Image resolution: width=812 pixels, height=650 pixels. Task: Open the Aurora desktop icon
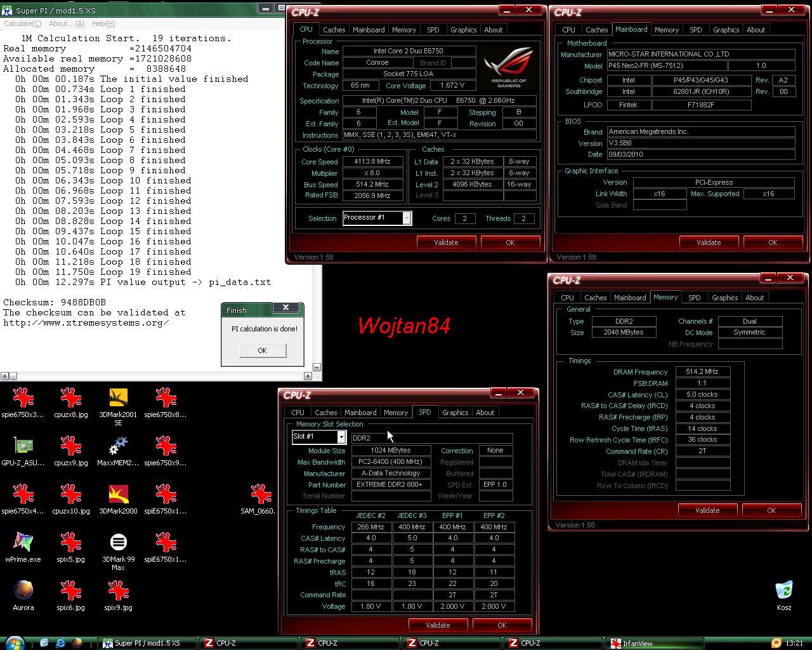(23, 596)
